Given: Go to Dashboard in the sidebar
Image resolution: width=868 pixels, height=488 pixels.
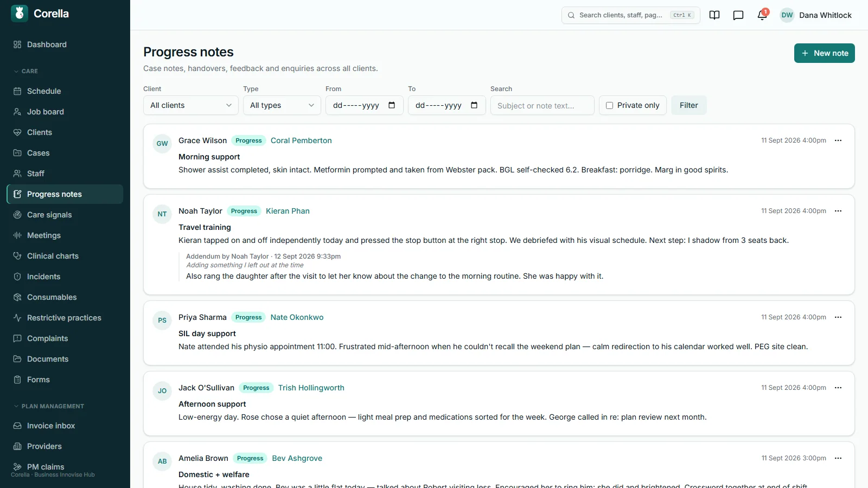Looking at the screenshot, I should click(x=65, y=44).
